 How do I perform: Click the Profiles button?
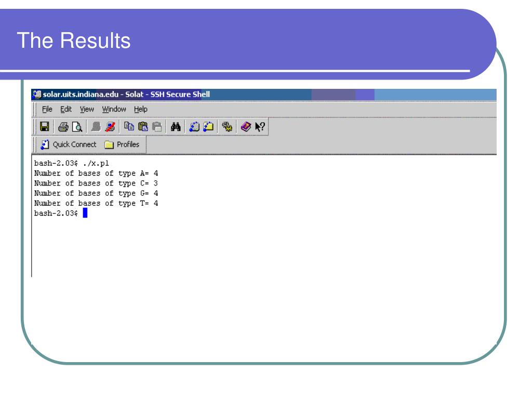[122, 144]
